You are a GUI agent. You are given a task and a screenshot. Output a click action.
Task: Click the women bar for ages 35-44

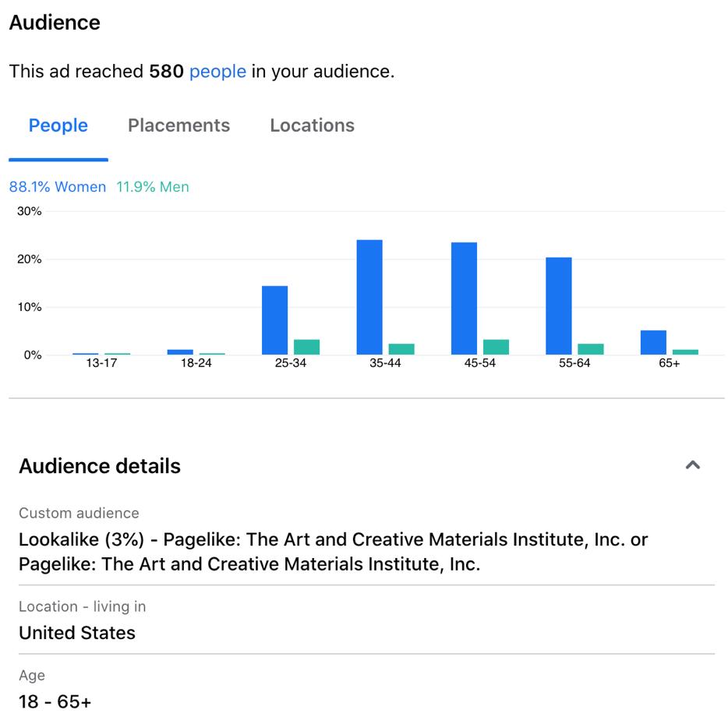[x=369, y=297]
